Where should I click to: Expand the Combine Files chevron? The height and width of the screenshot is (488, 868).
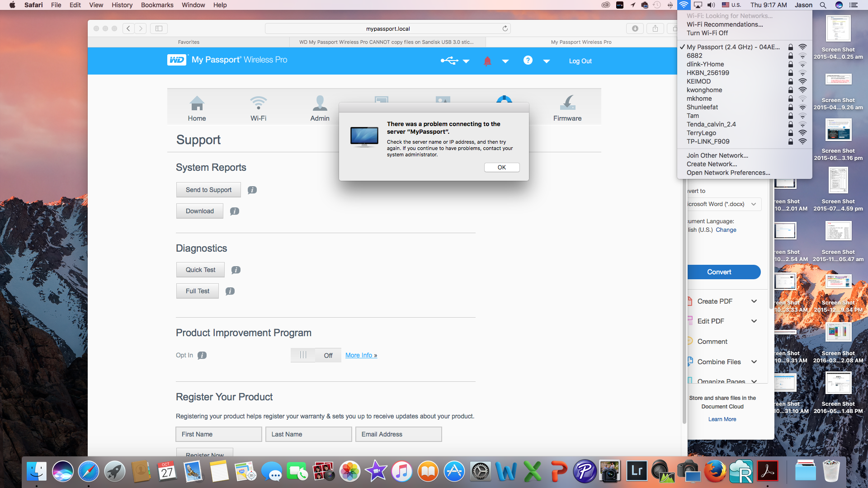coord(754,362)
